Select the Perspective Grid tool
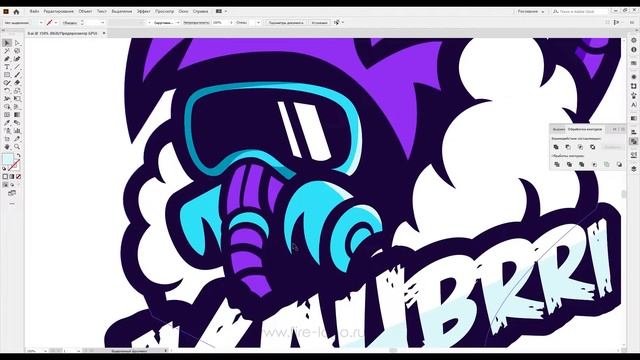Screen dimensions: 640x360 (17, 107)
